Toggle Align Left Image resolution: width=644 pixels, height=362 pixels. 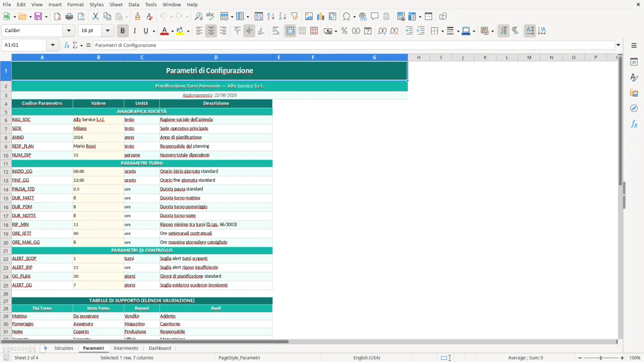[199, 31]
